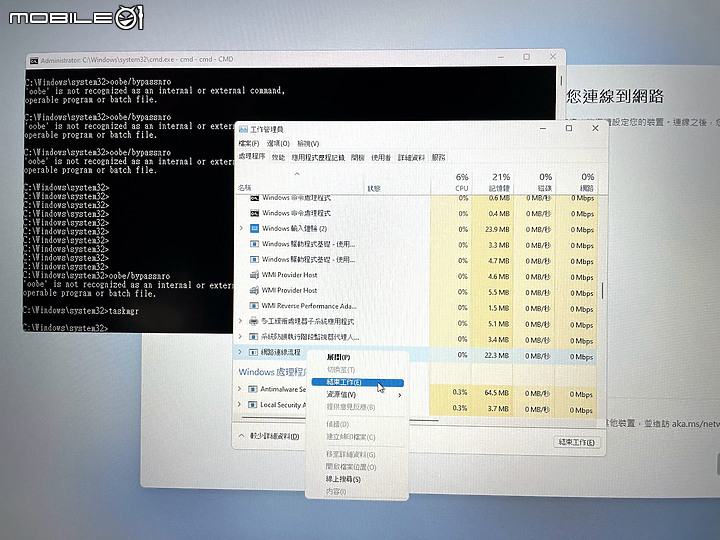Expand the 系統防護執行階段監視器代理人 row
The image size is (720, 540).
[241, 337]
